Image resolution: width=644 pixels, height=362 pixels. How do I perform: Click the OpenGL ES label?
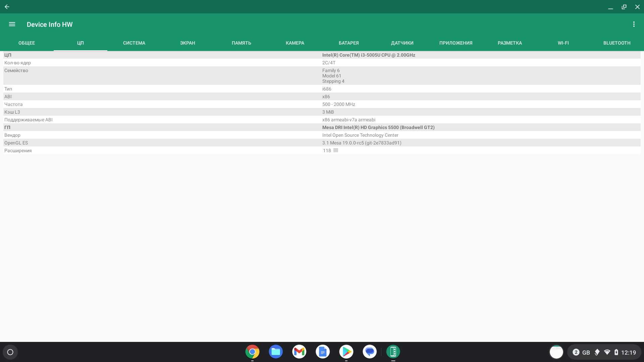click(16, 143)
